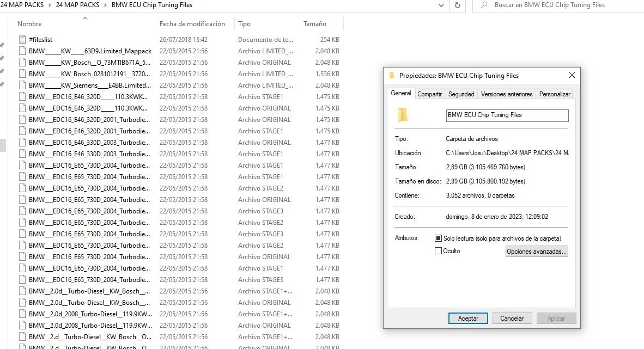
Task: Switch to the Versiones anteriores tab
Action: [507, 94]
